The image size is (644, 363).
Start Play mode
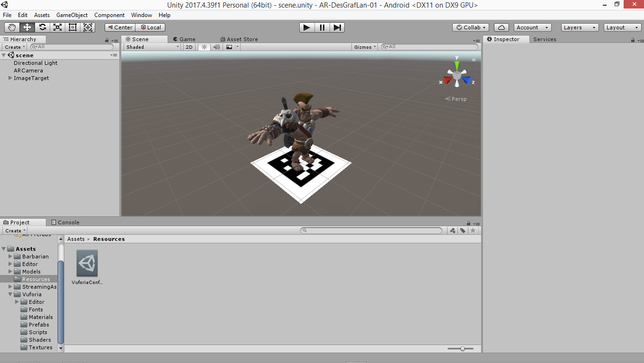307,27
